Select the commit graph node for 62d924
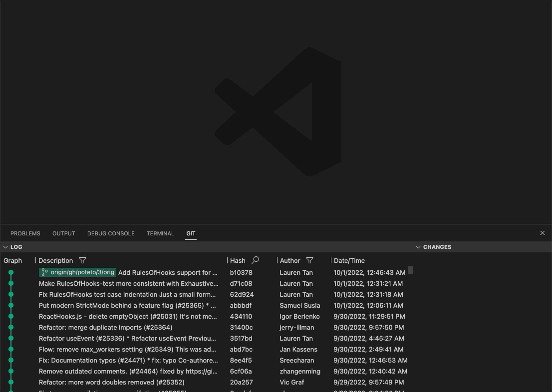 [x=11, y=294]
